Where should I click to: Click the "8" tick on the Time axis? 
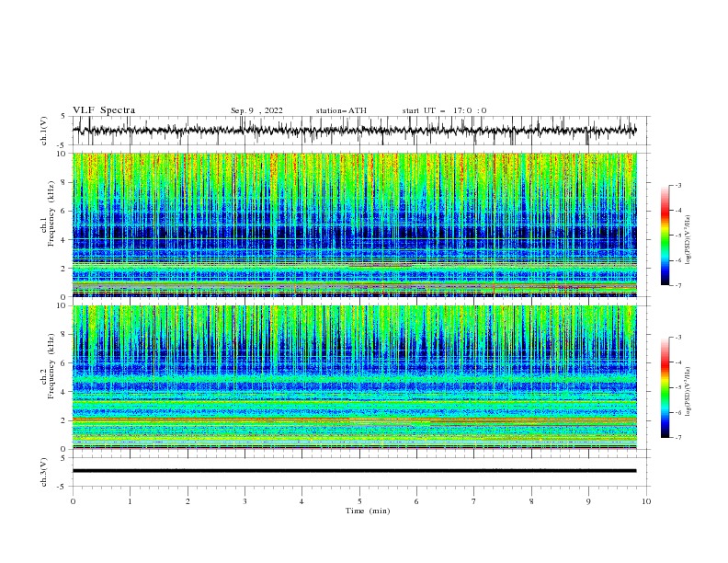click(531, 501)
